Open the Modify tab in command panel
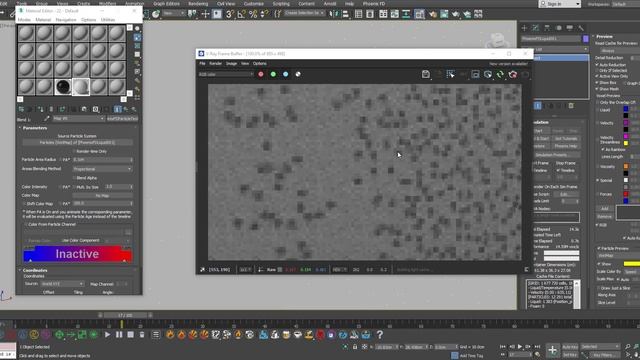640x360 pixels. 536,28
